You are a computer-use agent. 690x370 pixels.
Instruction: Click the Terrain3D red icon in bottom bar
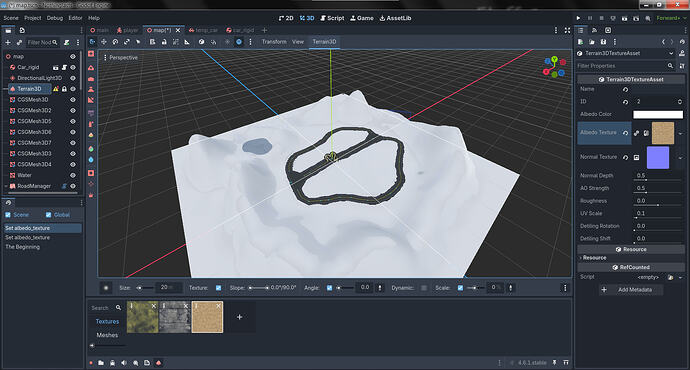tap(158, 363)
